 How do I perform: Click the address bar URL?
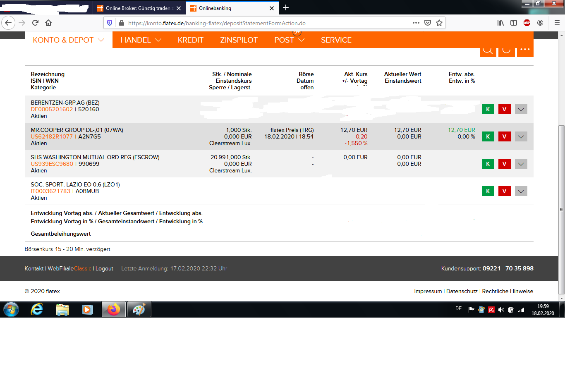(217, 23)
